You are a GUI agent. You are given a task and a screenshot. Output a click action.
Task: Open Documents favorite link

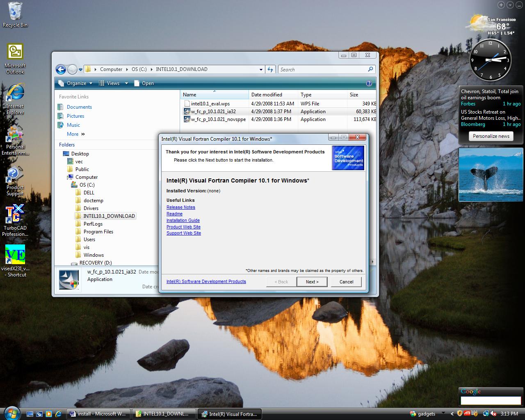pyautogui.click(x=79, y=107)
